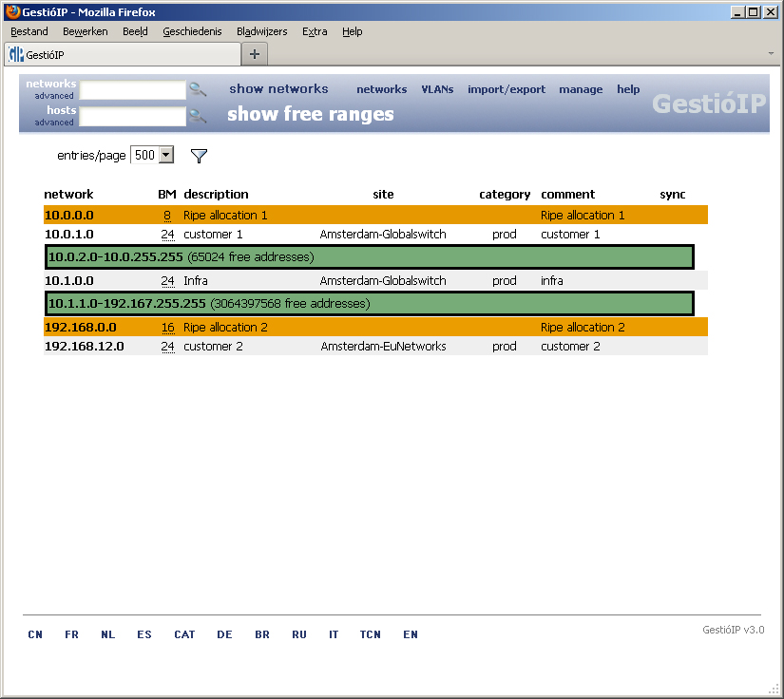Open network 192.168.12.0

pos(84,347)
